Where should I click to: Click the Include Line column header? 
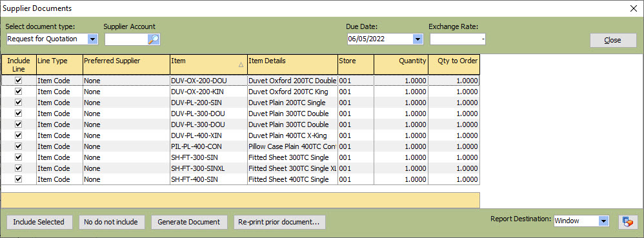(x=19, y=65)
